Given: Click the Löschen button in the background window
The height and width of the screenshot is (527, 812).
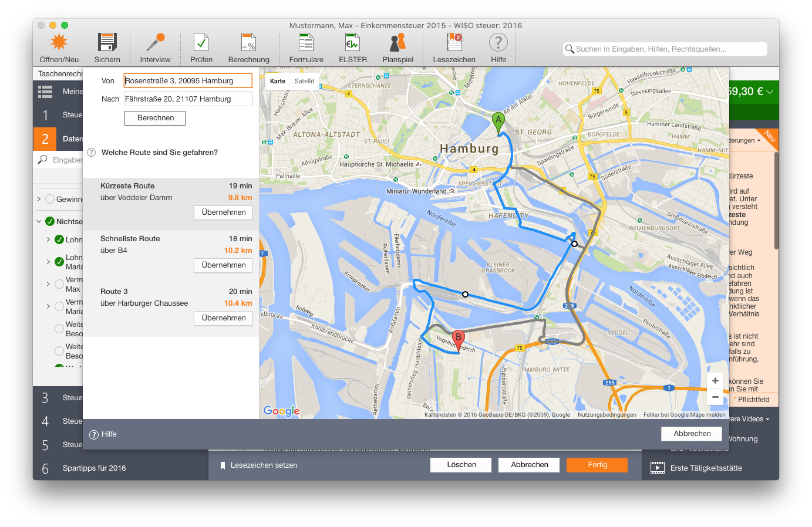Looking at the screenshot, I should click(461, 465).
